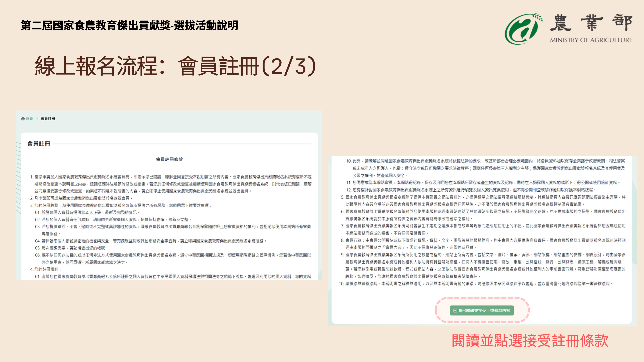The image size is (644, 362).
Task: Select the 會員註冊 breadcrumb item
Action: pyautogui.click(x=48, y=119)
